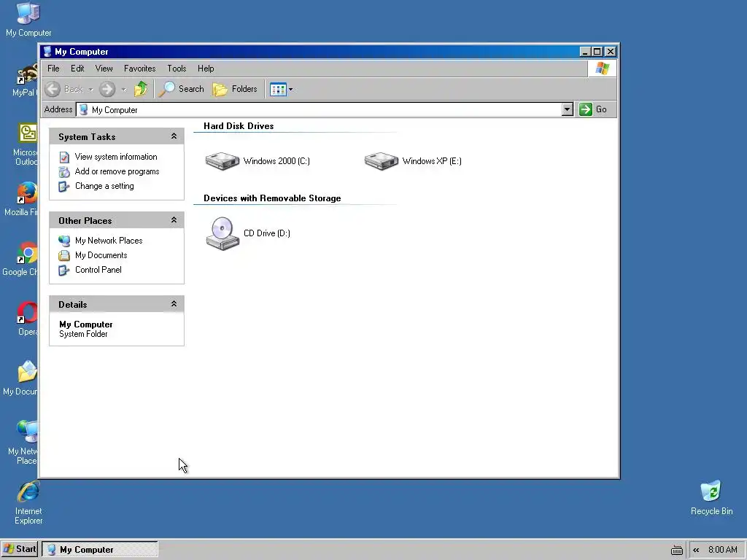The image size is (747, 560).
Task: Click the Hard Disk Drives group heading
Action: pyautogui.click(x=239, y=126)
